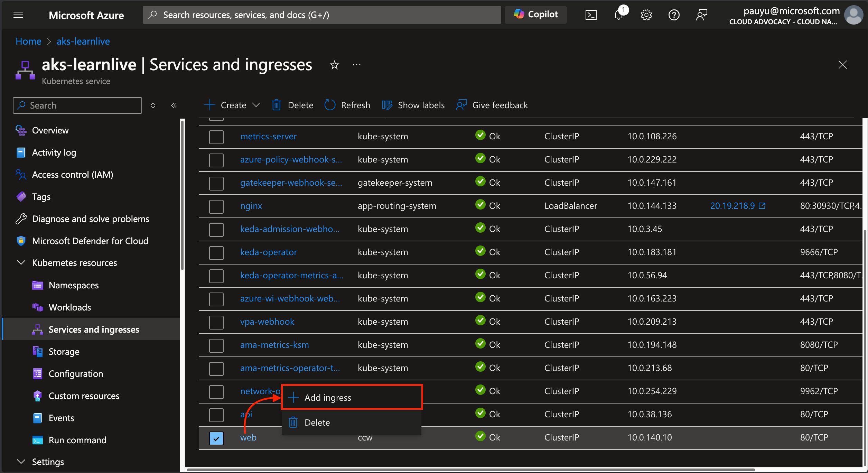The width and height of the screenshot is (868, 473).
Task: Open the web service link
Action: 248,437
